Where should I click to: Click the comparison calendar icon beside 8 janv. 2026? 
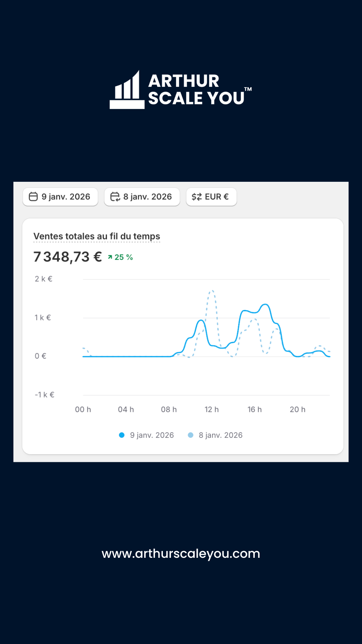115,197
